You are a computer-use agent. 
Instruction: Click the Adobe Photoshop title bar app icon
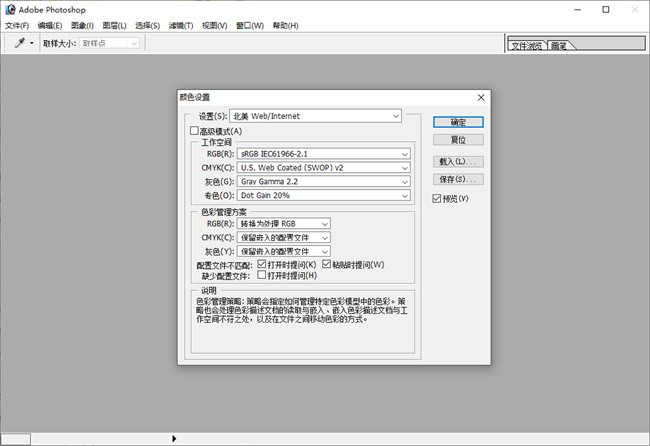[10, 9]
